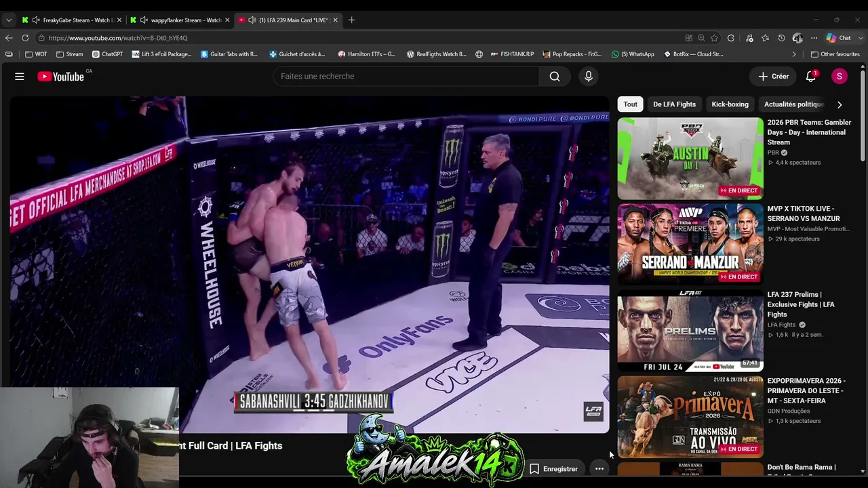Click the YouTube search magnifier button
Screen dimensions: 868x488
pyautogui.click(x=555, y=77)
